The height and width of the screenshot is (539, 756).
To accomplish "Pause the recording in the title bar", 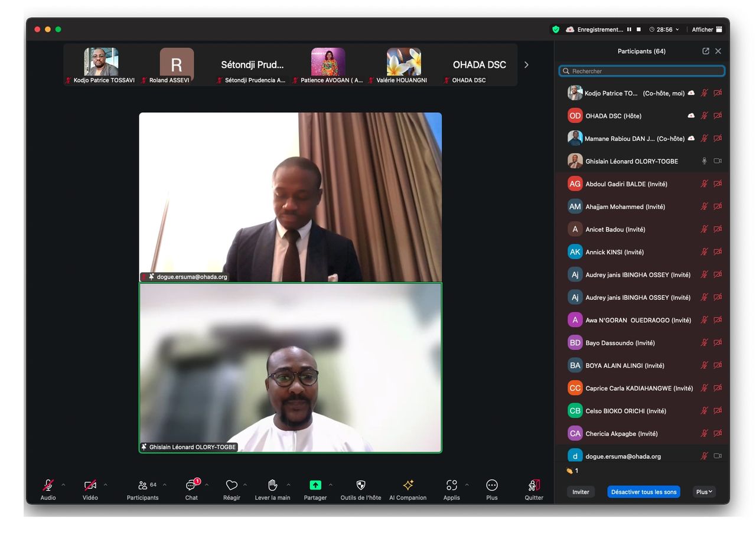I will pyautogui.click(x=630, y=30).
